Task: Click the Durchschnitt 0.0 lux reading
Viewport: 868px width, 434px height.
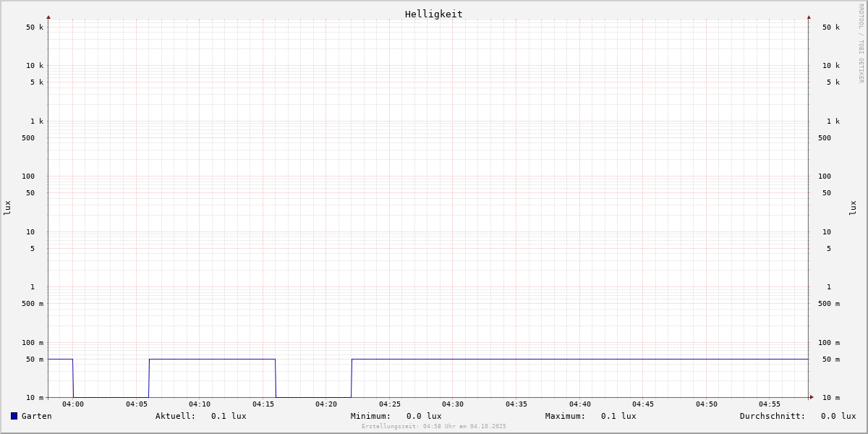Action: [x=838, y=416]
